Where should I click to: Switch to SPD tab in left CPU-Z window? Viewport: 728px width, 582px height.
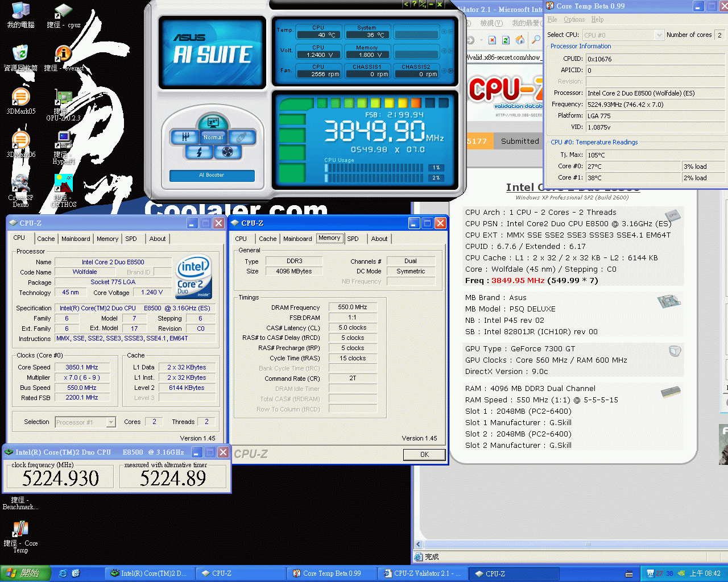[x=131, y=239]
